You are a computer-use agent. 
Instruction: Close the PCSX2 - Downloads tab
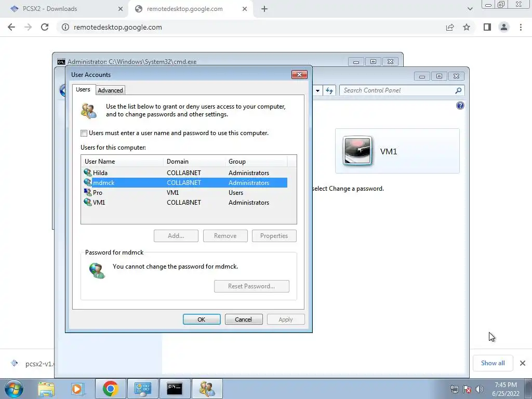click(121, 9)
